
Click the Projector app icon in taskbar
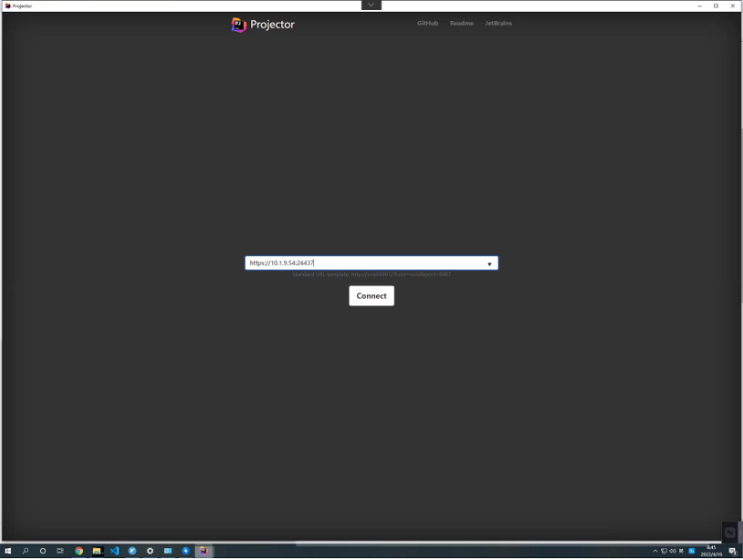204,551
